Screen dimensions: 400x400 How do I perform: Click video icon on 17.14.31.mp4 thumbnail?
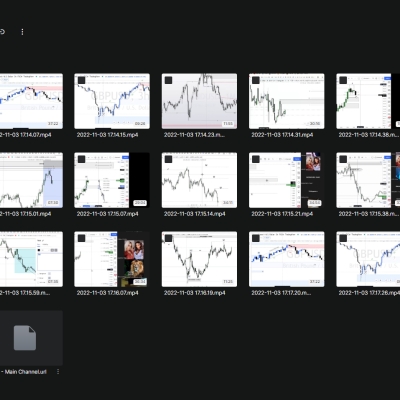point(256,80)
